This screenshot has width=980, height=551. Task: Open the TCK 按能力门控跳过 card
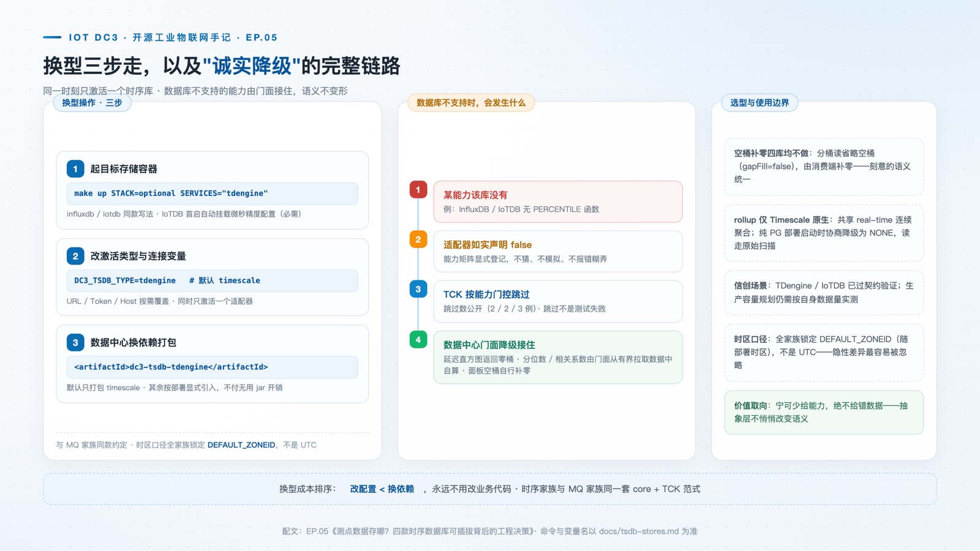[x=558, y=301]
